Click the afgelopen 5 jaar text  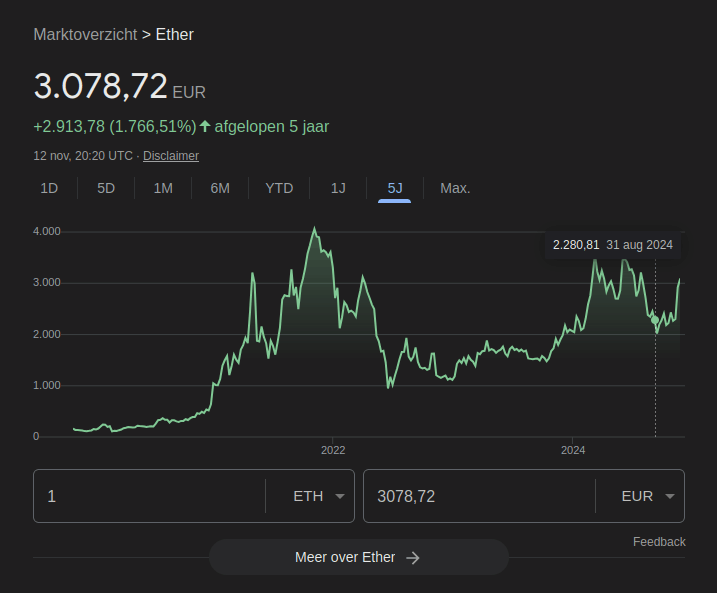click(272, 127)
